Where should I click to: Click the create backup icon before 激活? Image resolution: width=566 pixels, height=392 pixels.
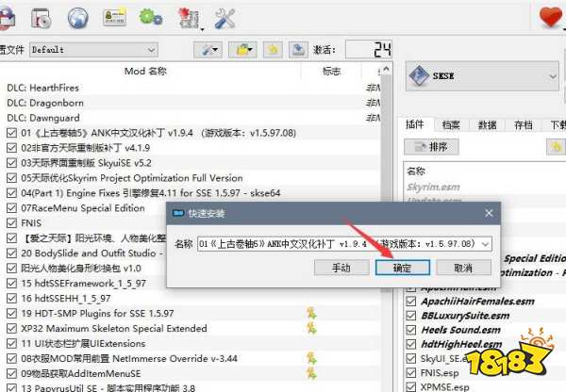[x=298, y=50]
